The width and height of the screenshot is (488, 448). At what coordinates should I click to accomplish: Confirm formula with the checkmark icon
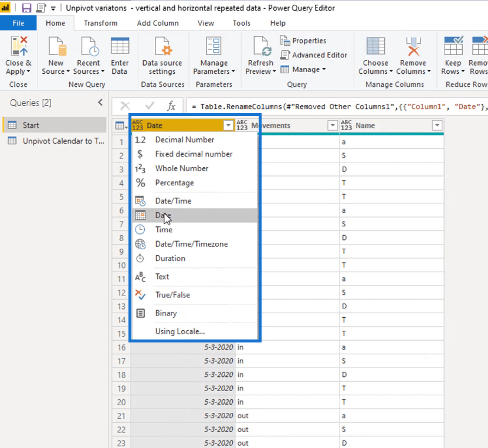coord(150,106)
